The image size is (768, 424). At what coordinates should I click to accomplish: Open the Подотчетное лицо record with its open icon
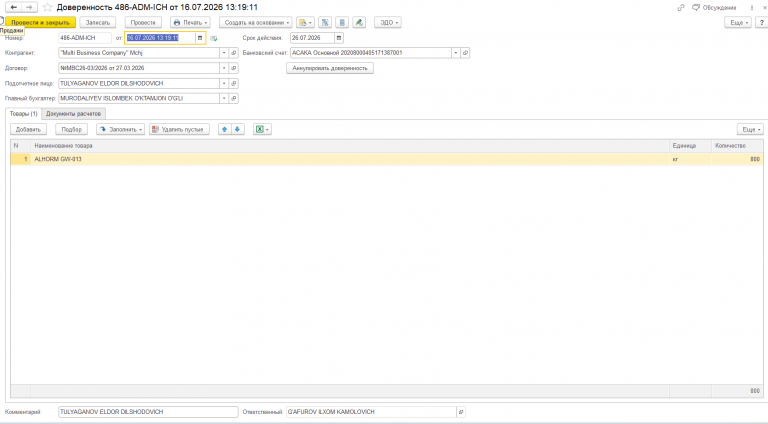[x=234, y=83]
